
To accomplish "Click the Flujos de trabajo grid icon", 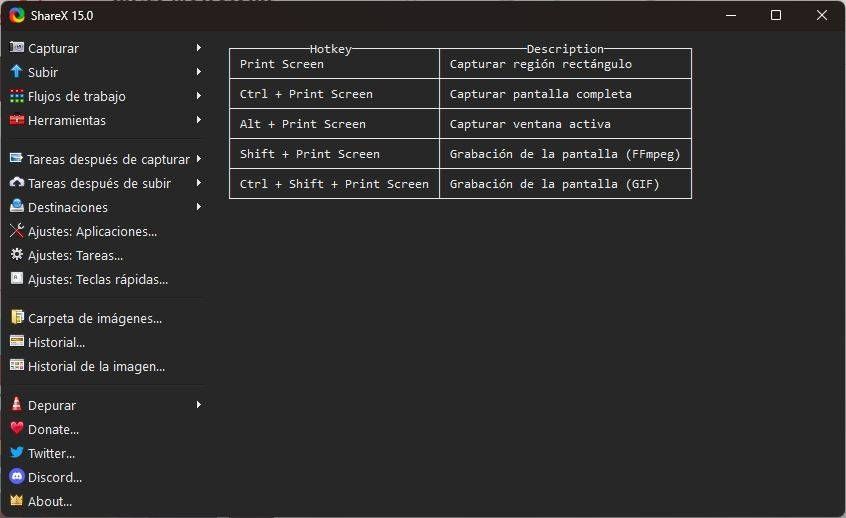I will tap(16, 96).
